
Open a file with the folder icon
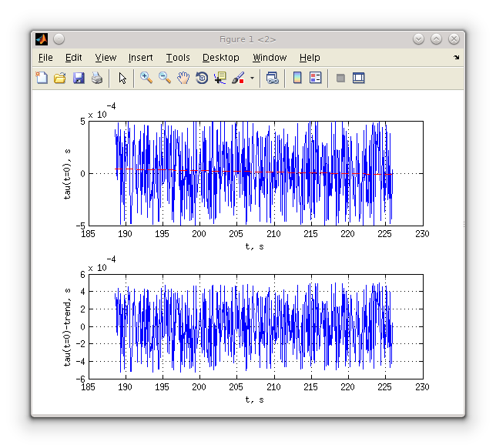(x=59, y=78)
